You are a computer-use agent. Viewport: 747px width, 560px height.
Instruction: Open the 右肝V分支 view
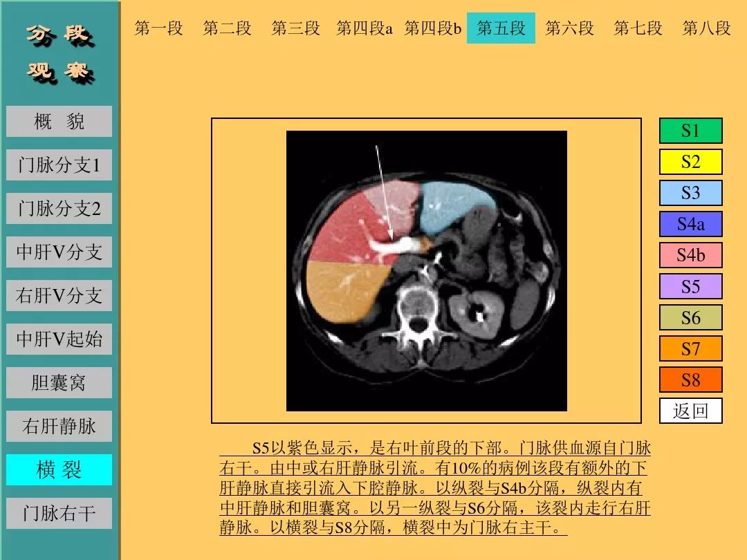click(59, 296)
